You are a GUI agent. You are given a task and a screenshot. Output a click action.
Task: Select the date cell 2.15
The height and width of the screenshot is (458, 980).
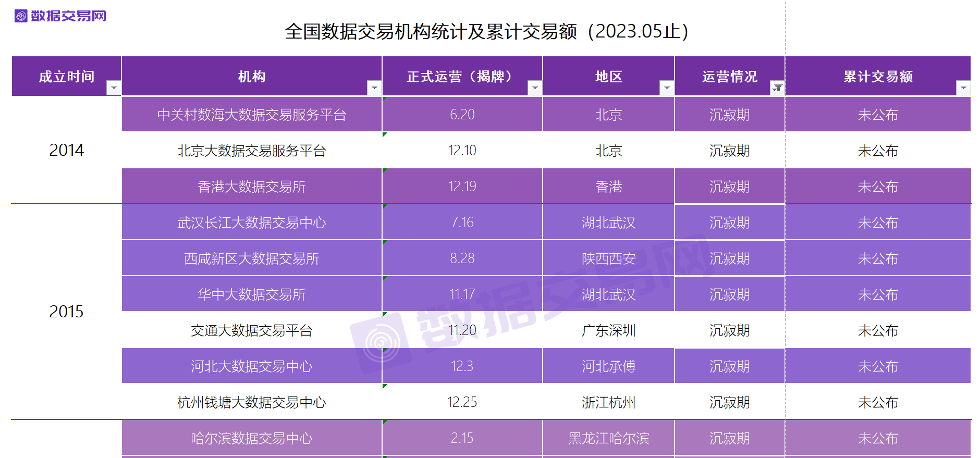[462, 438]
